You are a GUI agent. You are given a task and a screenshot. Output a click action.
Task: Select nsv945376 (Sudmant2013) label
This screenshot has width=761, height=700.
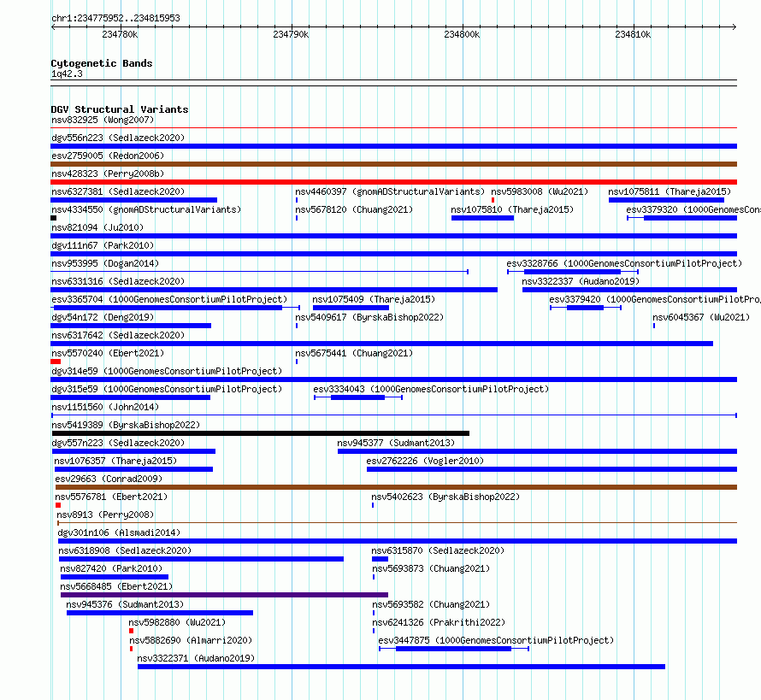125,604
